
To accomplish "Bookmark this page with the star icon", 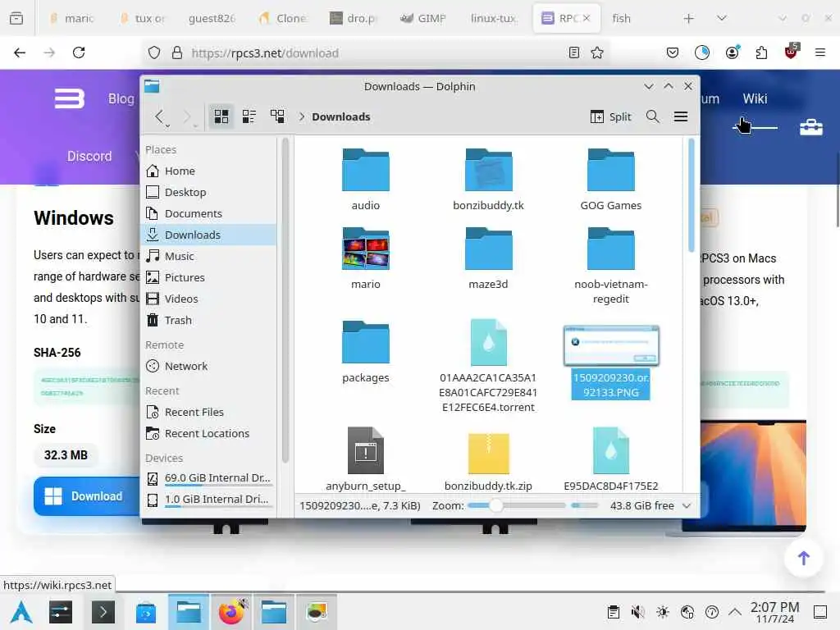I will (x=597, y=52).
